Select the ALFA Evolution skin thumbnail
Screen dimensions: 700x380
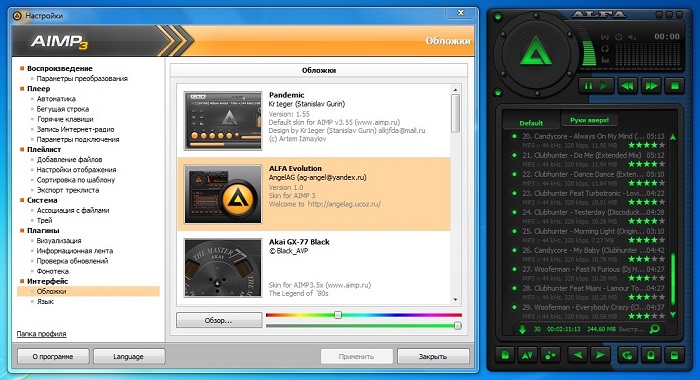[223, 194]
